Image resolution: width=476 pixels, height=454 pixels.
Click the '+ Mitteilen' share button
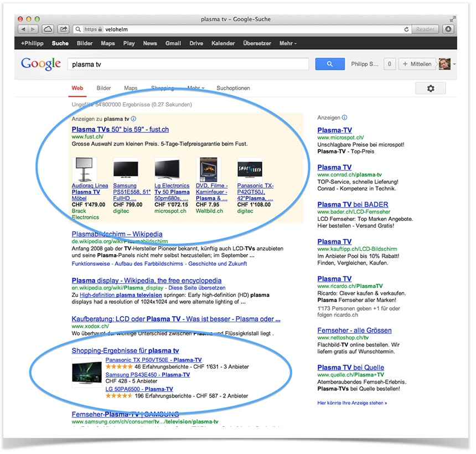click(x=417, y=64)
